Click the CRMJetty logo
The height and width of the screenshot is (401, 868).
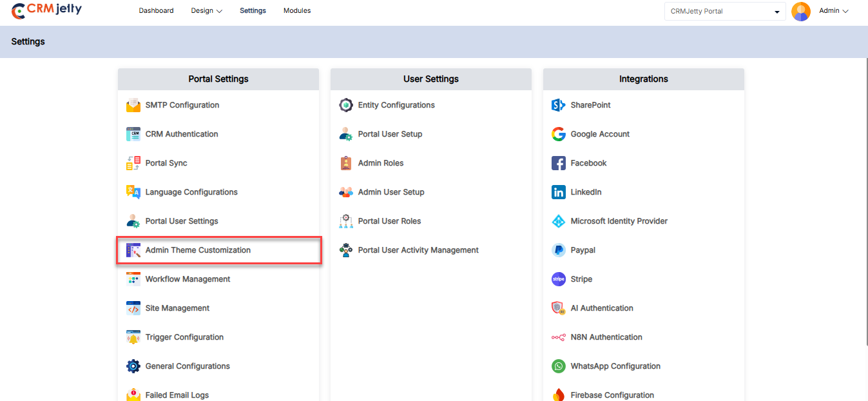(47, 10)
